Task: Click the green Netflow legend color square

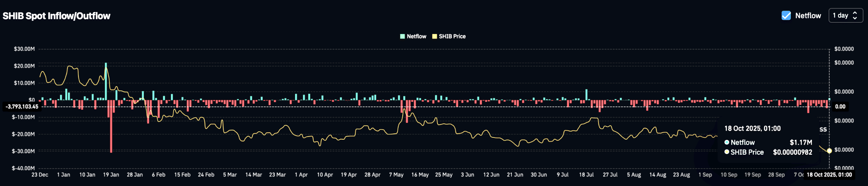Action: pos(402,36)
